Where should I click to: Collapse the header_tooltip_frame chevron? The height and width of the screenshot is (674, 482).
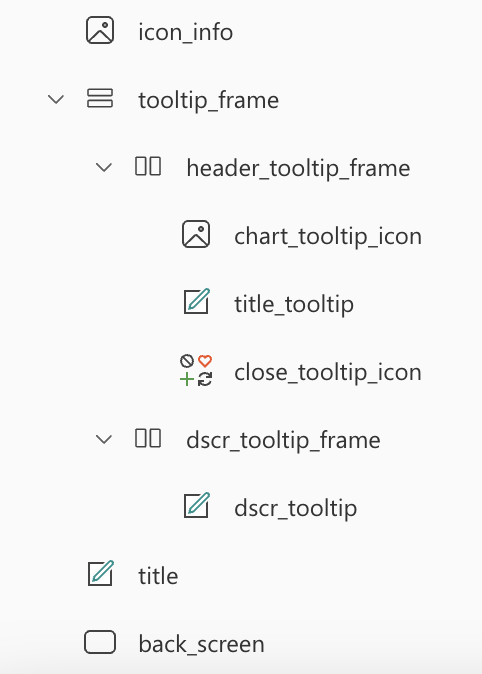point(104,167)
